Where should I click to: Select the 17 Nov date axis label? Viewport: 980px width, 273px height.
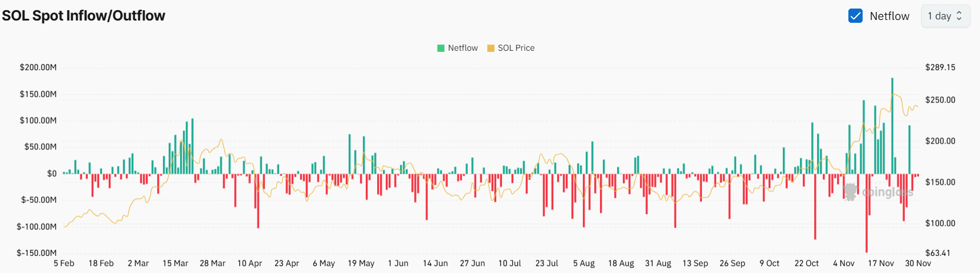(x=881, y=263)
